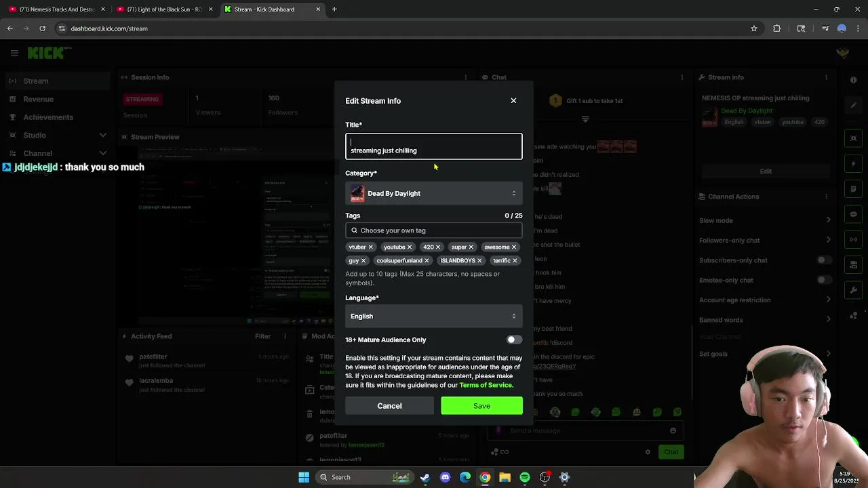The width and height of the screenshot is (868, 488).
Task: Toggle 18+ Mature Audience Only switch
Action: tap(514, 340)
